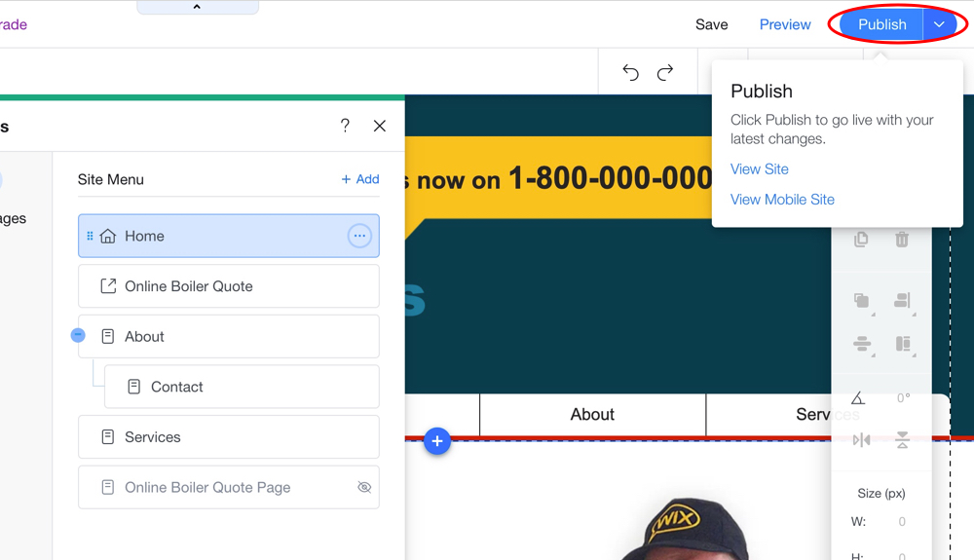Close the Site Menu panel

click(x=380, y=126)
